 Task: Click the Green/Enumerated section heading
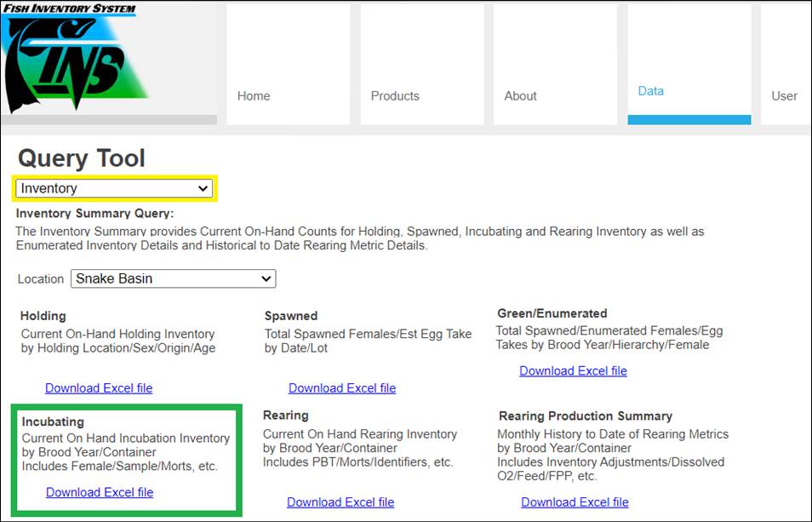[552, 313]
